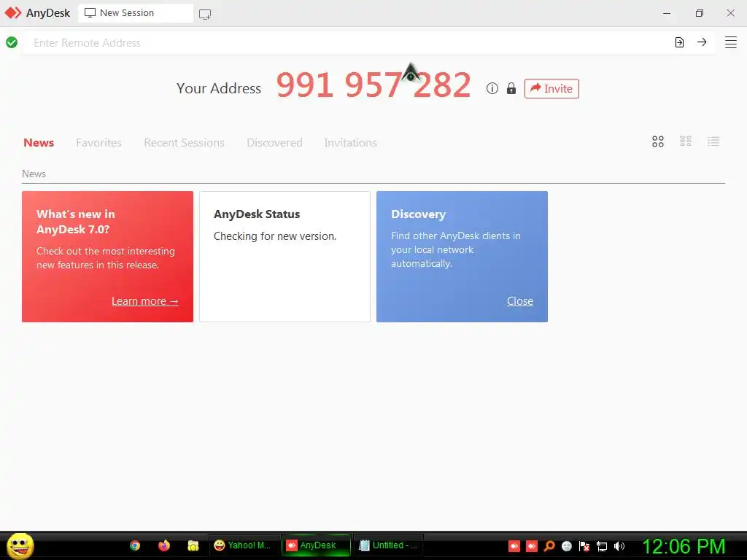Open the Discovered tab
This screenshot has width=747, height=560.
(x=274, y=142)
